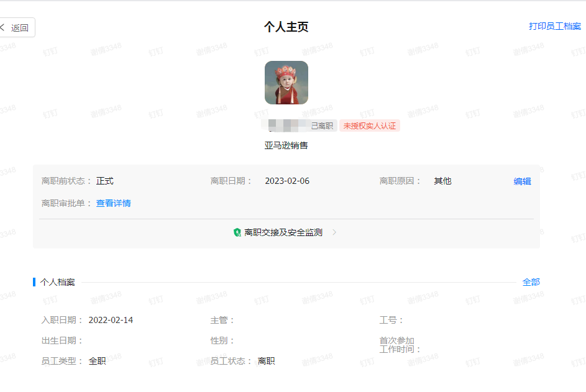Click the employee avatar photo
Viewport: 586px width, 392px height.
tap(286, 83)
